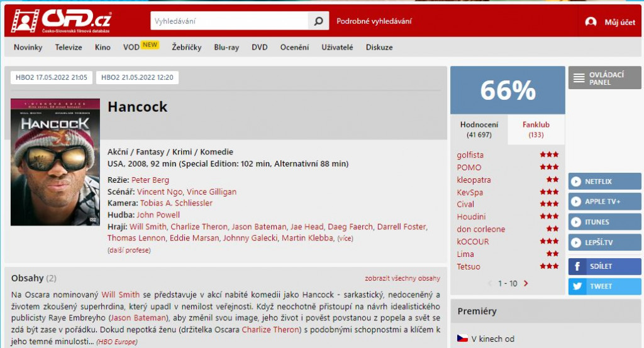Expand (další profese) credits

pos(129,250)
